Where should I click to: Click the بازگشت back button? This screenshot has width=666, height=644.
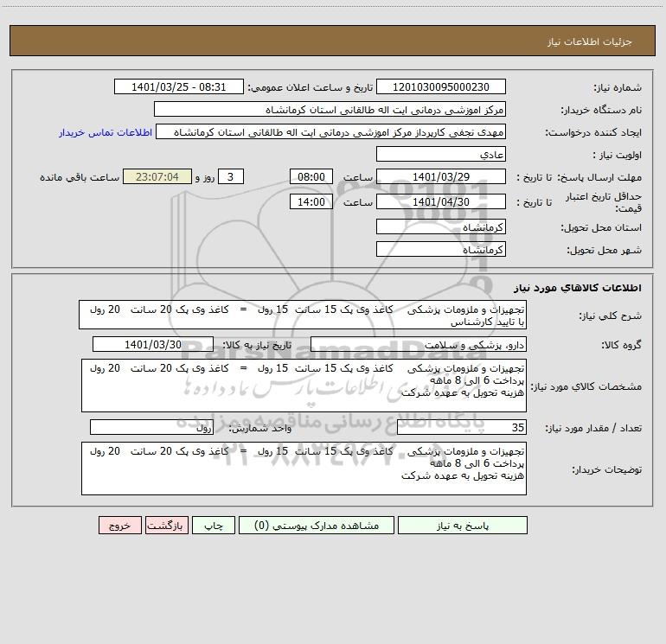coord(166,525)
